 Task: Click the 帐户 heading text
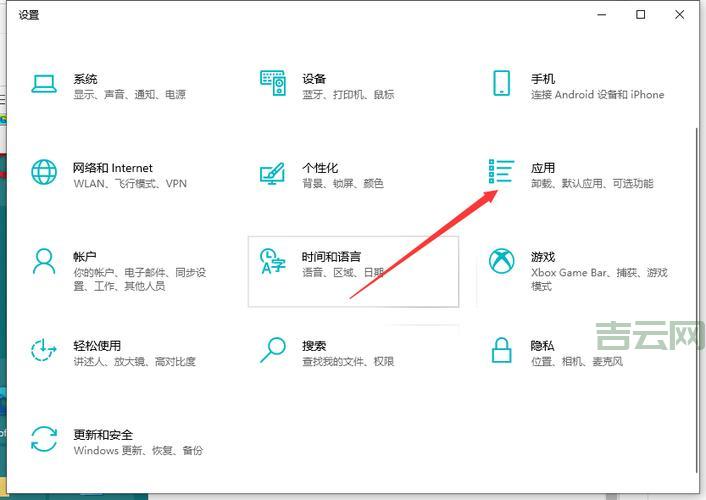click(85, 257)
